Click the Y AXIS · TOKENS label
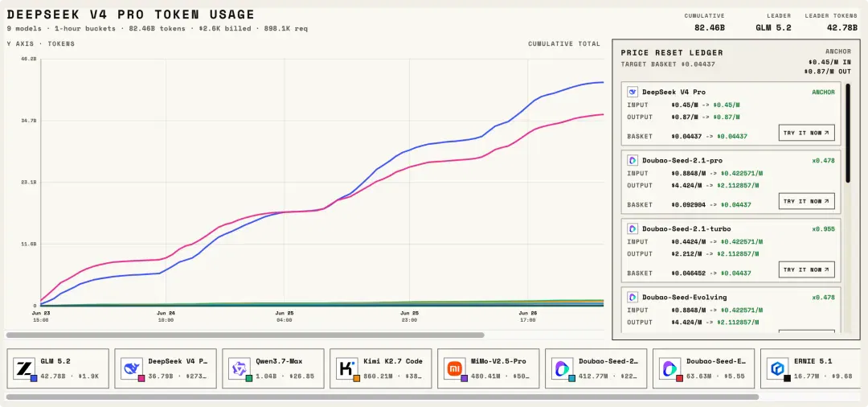Viewport: 868px width, 407px height. [40, 43]
